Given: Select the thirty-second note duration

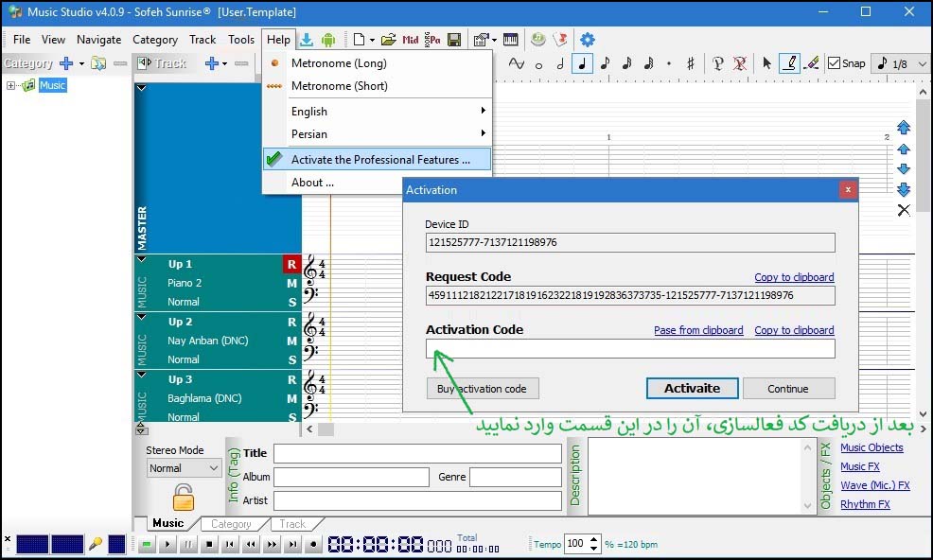Looking at the screenshot, I should pos(648,63).
